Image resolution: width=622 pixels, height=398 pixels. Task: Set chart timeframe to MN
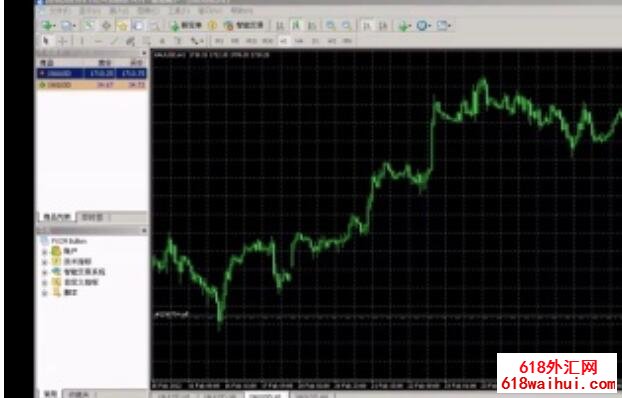348,41
